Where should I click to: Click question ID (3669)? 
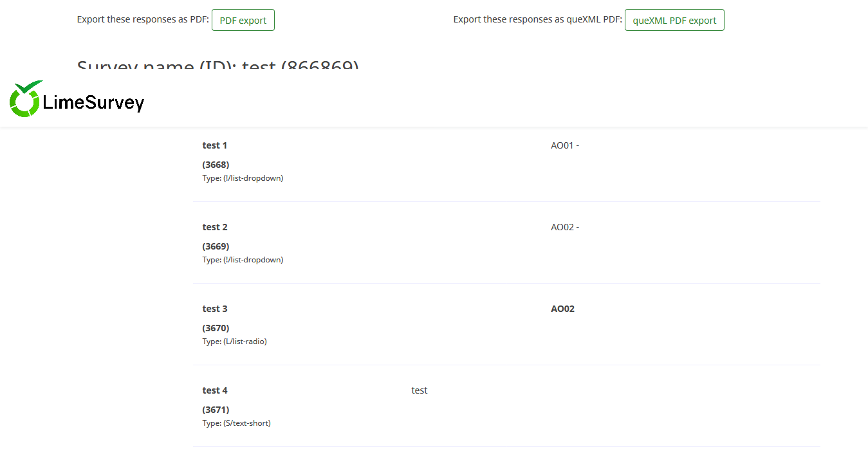click(x=216, y=246)
